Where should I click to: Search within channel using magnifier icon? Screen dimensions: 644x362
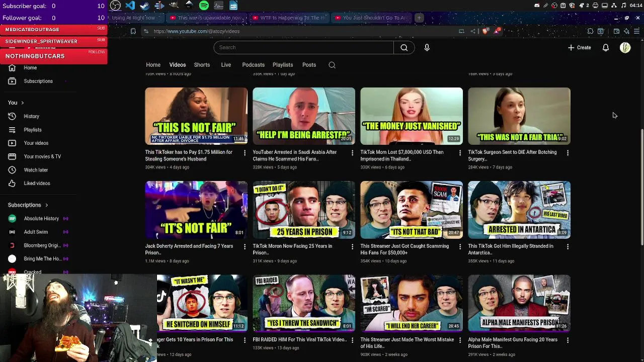(332, 65)
